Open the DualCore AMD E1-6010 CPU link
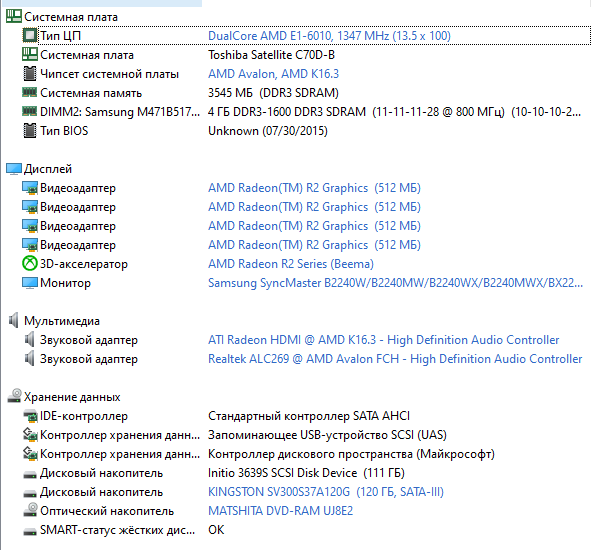 (329, 36)
